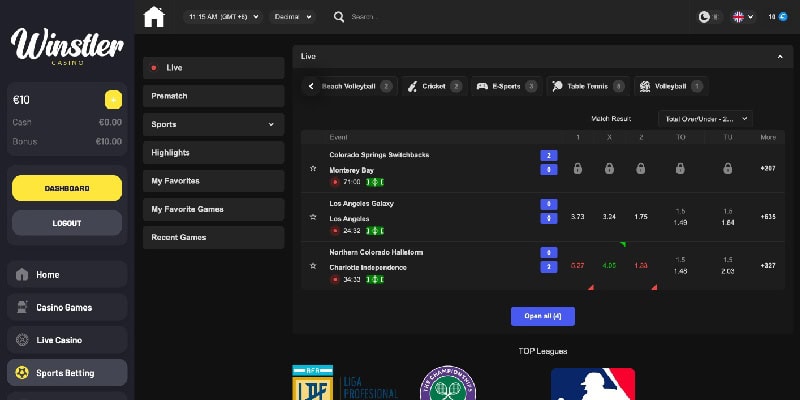This screenshot has width=800, height=400.
Task: Select the Volleyball tab
Action: 671,86
